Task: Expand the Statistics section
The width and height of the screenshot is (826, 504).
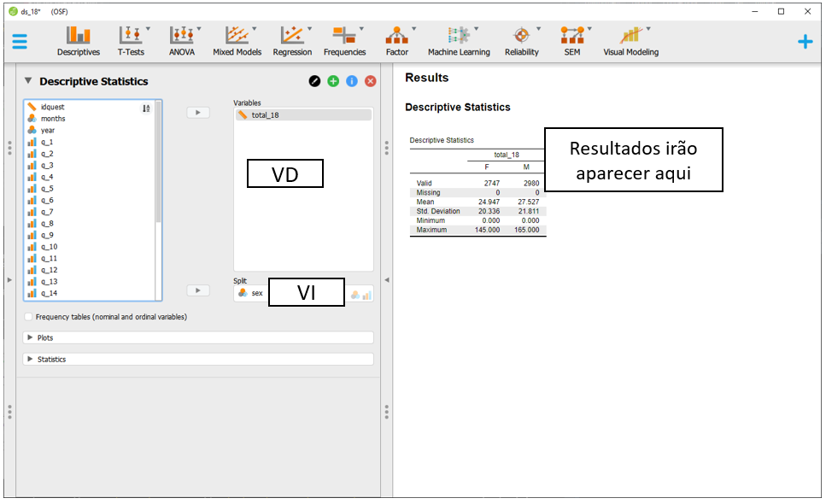Action: pos(31,360)
